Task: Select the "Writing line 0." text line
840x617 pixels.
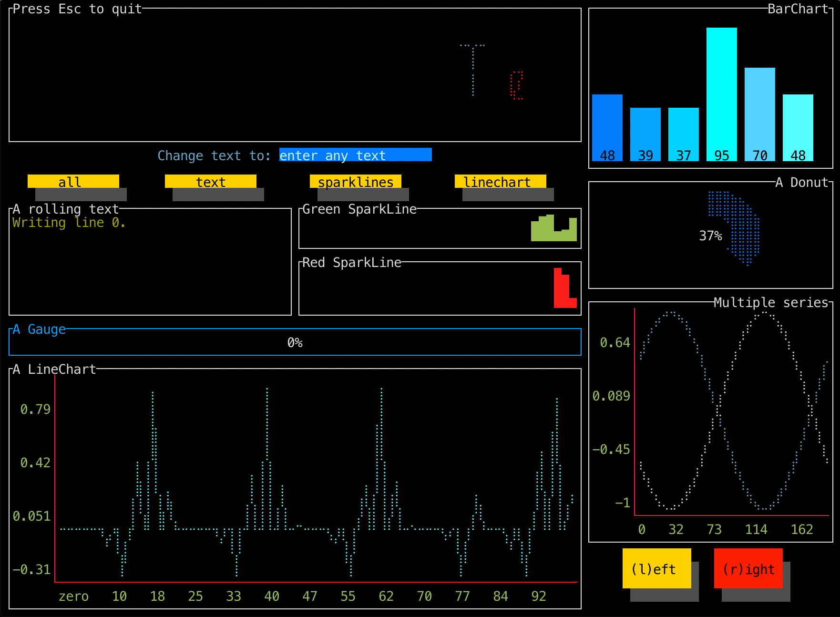Action: click(x=69, y=222)
